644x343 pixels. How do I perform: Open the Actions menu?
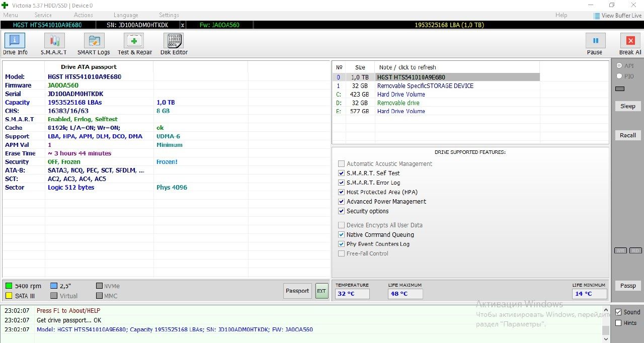[x=84, y=15]
